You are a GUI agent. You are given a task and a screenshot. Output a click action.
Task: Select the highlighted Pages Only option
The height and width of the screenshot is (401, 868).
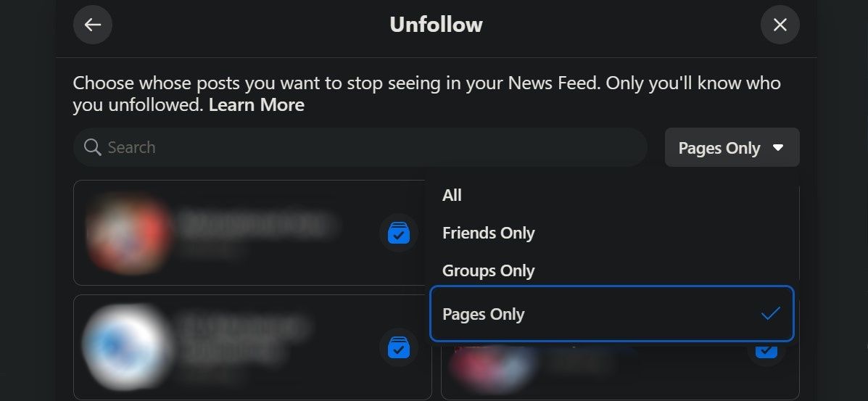(483, 314)
